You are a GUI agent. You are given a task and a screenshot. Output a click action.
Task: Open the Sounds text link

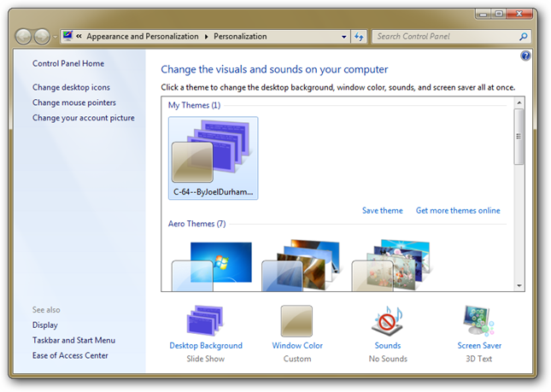click(388, 346)
